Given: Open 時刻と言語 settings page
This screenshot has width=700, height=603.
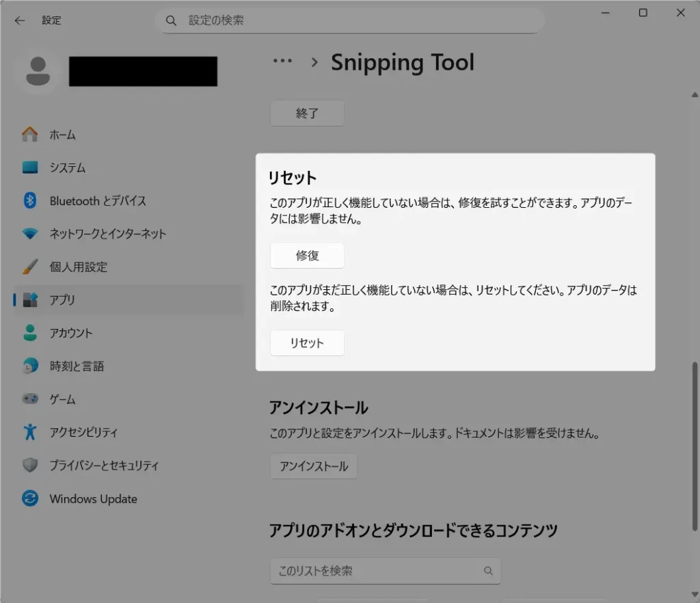Looking at the screenshot, I should (129, 366).
